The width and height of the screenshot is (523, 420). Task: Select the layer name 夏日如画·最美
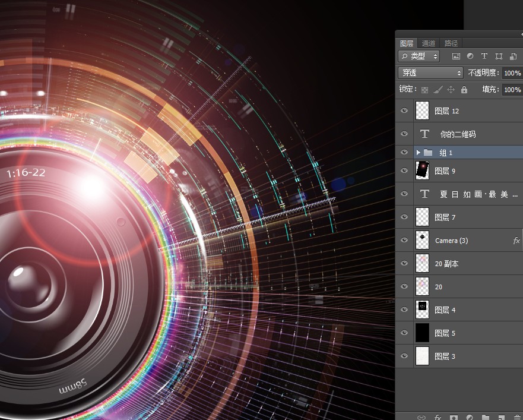tap(479, 194)
